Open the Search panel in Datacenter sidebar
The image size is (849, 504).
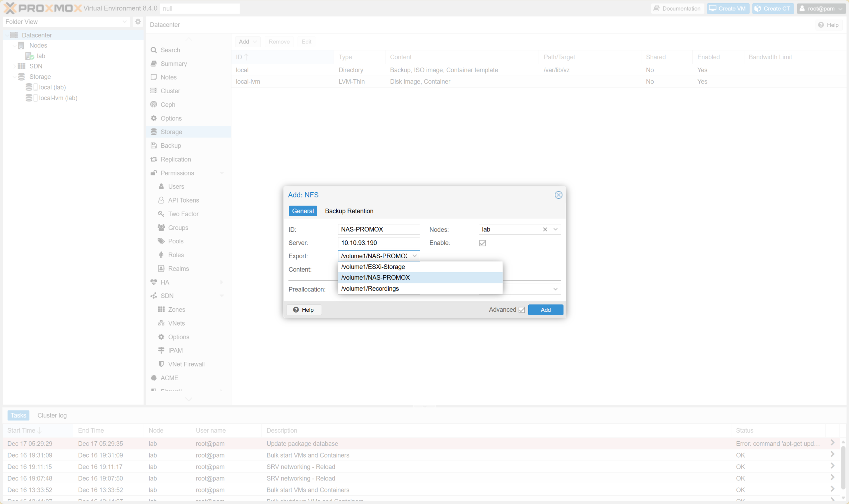coord(170,50)
